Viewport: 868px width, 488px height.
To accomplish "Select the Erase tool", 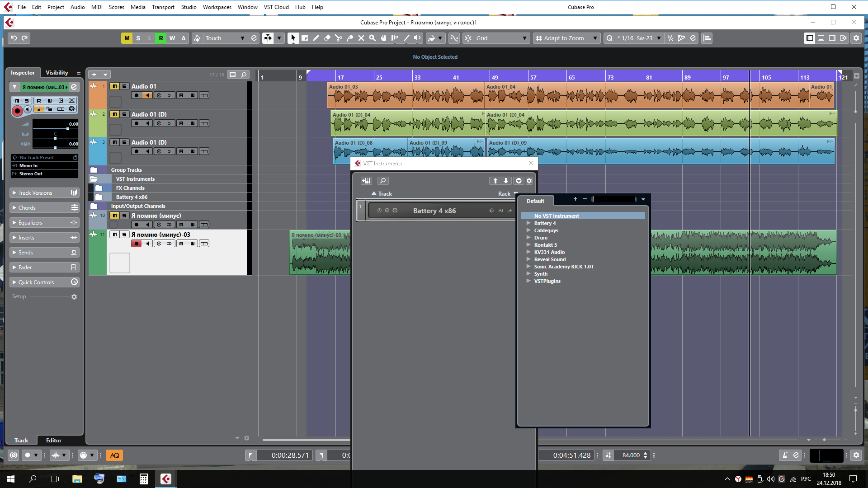I will [327, 38].
